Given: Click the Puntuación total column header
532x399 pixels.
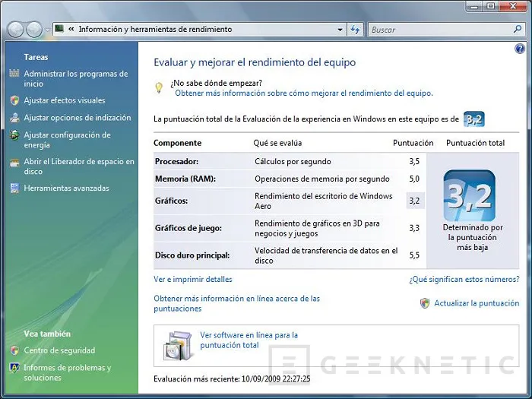Looking at the screenshot, I should (x=475, y=143).
